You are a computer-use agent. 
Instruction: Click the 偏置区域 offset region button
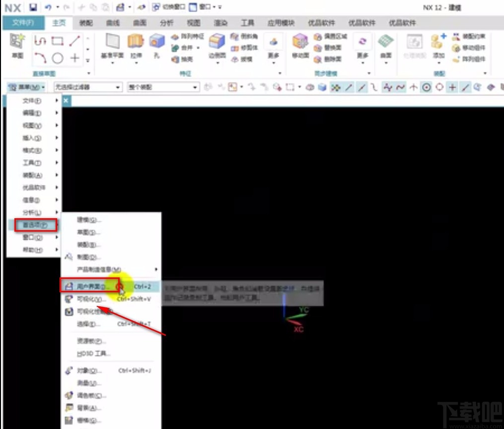330,36
